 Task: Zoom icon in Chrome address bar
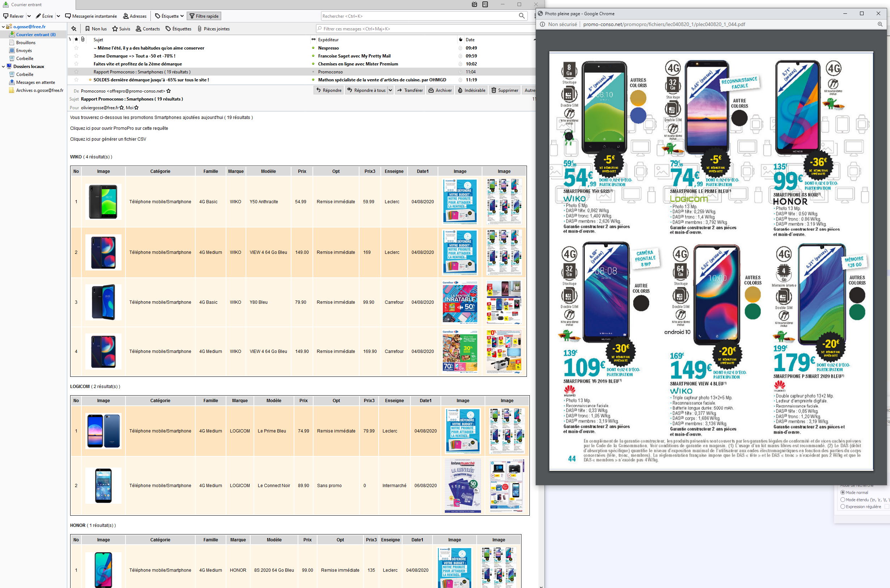pos(880,24)
